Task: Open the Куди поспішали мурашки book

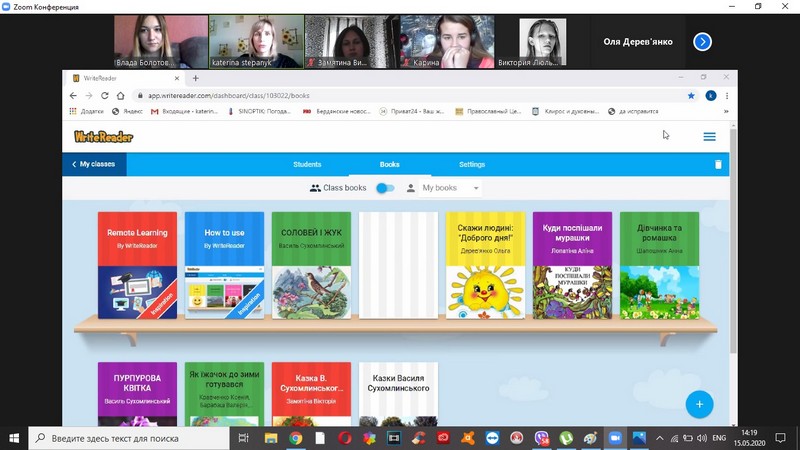Action: click(572, 265)
